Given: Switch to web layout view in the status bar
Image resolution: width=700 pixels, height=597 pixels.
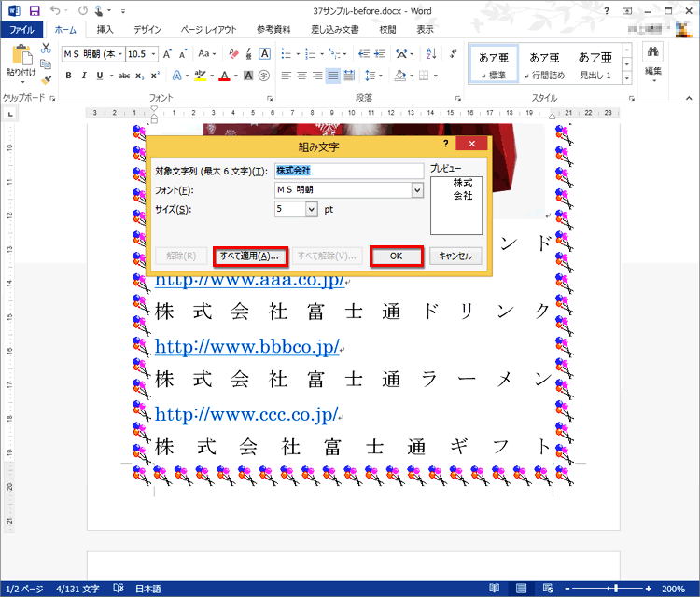Looking at the screenshot, I should point(548,588).
